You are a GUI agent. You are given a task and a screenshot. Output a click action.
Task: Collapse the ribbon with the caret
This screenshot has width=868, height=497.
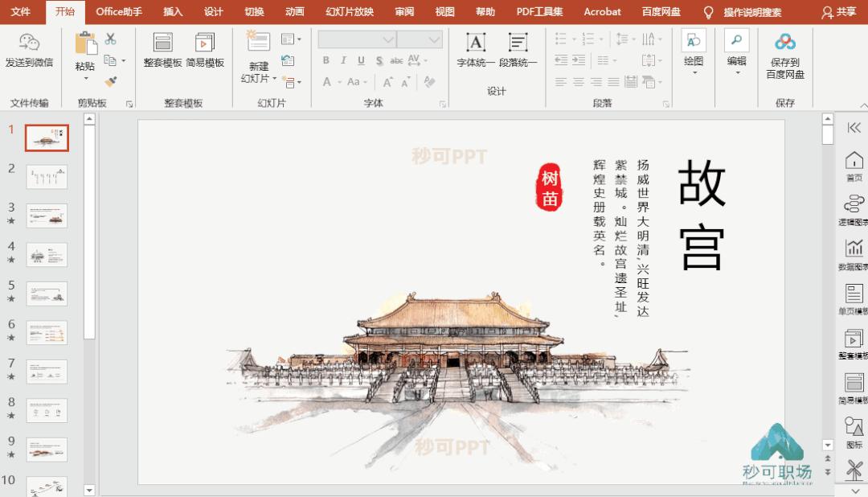[863, 105]
